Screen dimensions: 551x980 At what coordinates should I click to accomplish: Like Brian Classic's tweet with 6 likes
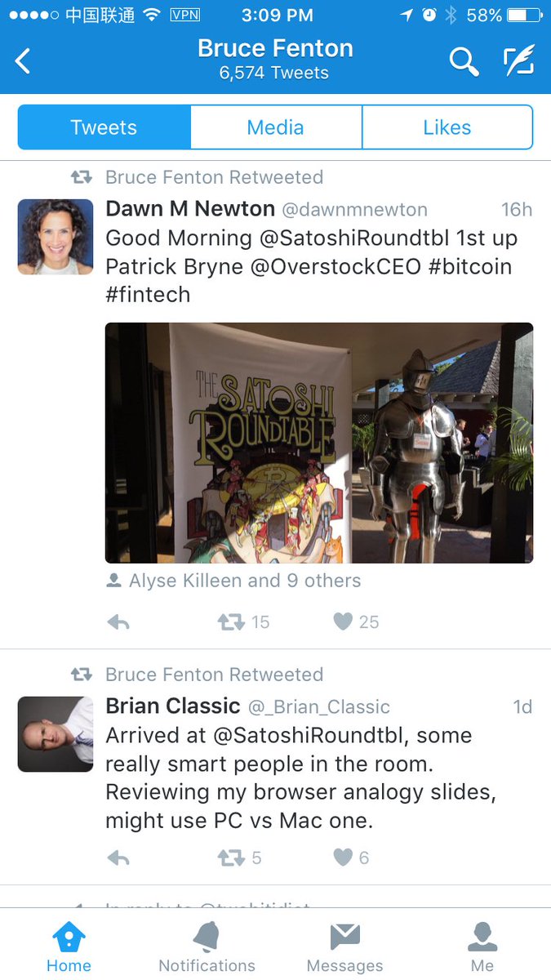tap(344, 857)
